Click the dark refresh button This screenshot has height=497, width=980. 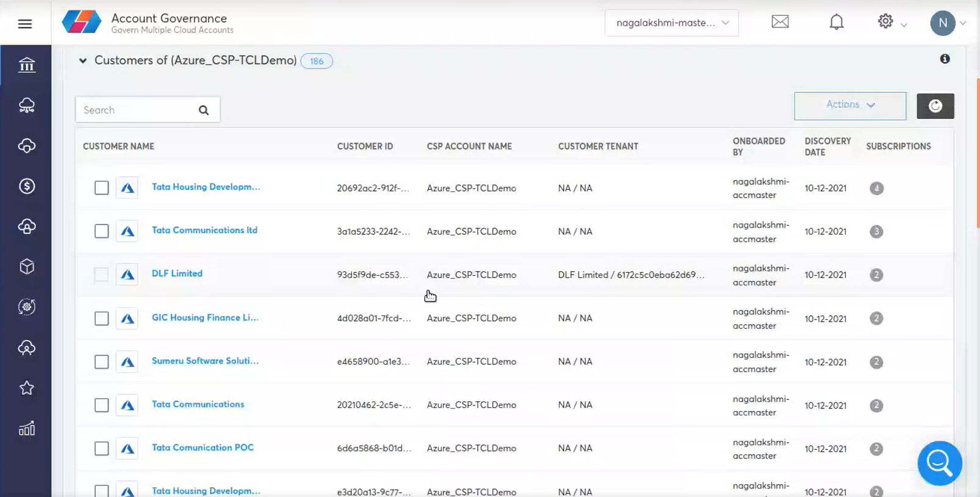[x=935, y=106]
